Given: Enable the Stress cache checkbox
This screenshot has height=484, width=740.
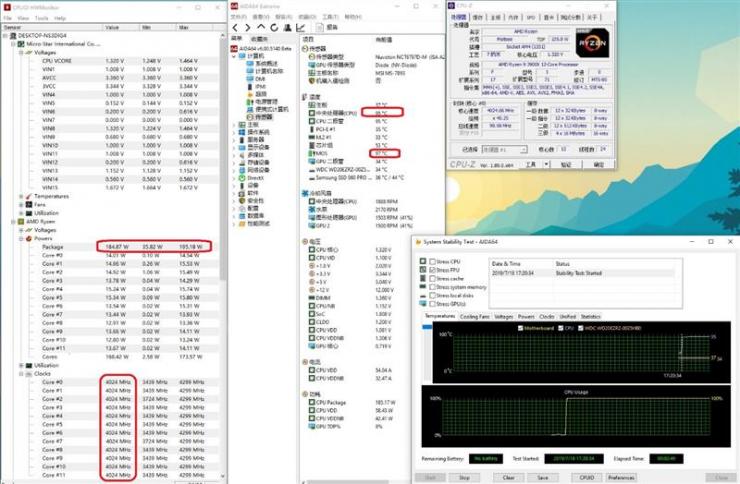Looking at the screenshot, I should [x=432, y=278].
